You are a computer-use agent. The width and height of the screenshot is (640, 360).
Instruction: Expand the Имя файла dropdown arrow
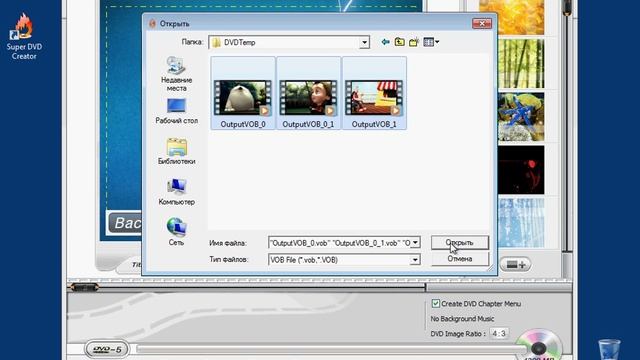[x=415, y=243]
